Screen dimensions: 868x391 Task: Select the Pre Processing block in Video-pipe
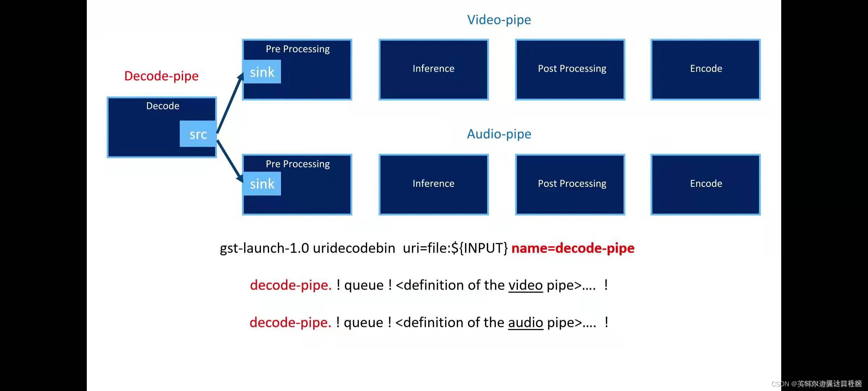[x=298, y=68]
